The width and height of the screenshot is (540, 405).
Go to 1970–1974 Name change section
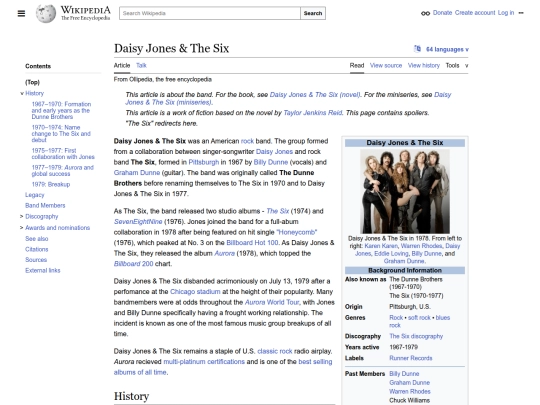61,134
